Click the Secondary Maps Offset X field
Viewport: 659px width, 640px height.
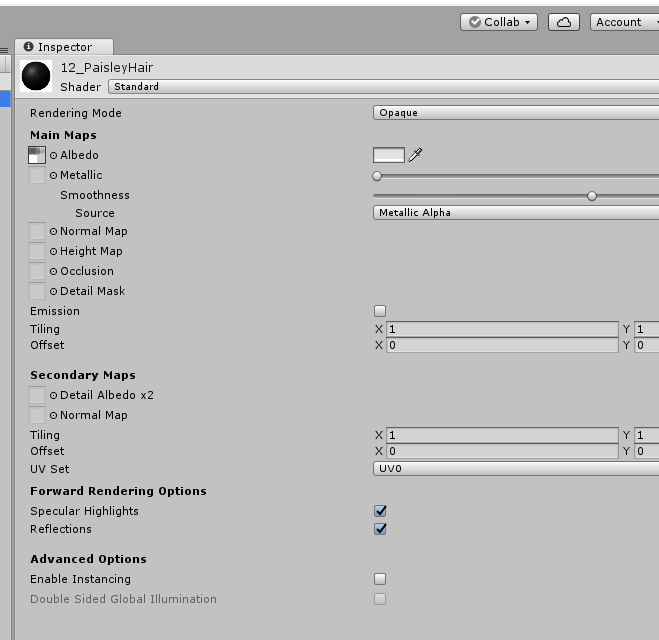502,451
